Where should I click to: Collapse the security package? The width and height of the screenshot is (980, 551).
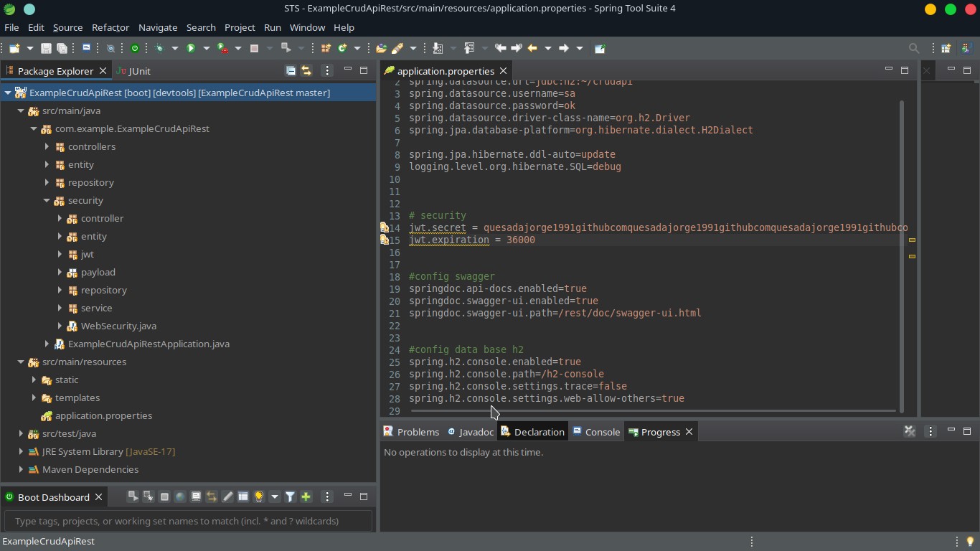(47, 200)
